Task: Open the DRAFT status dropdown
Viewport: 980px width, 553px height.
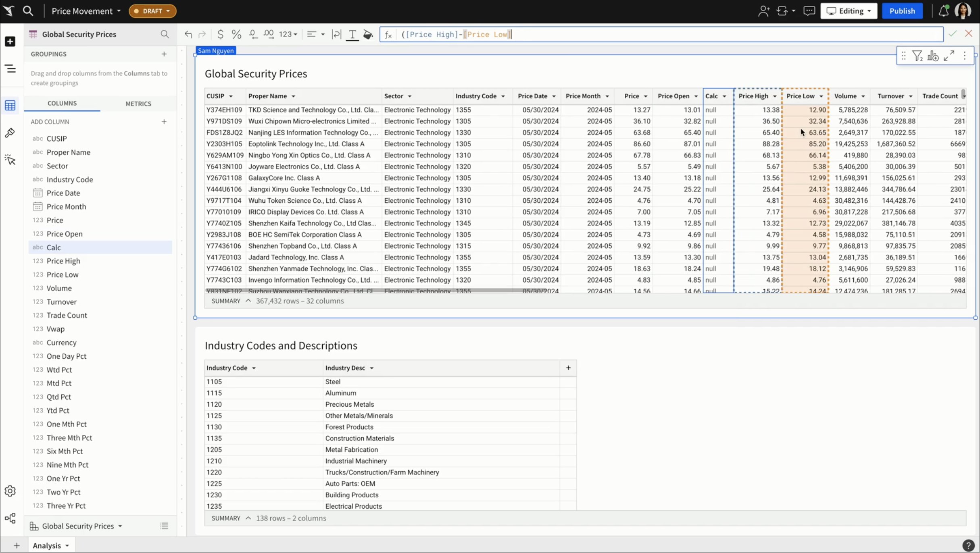Action: [x=152, y=11]
